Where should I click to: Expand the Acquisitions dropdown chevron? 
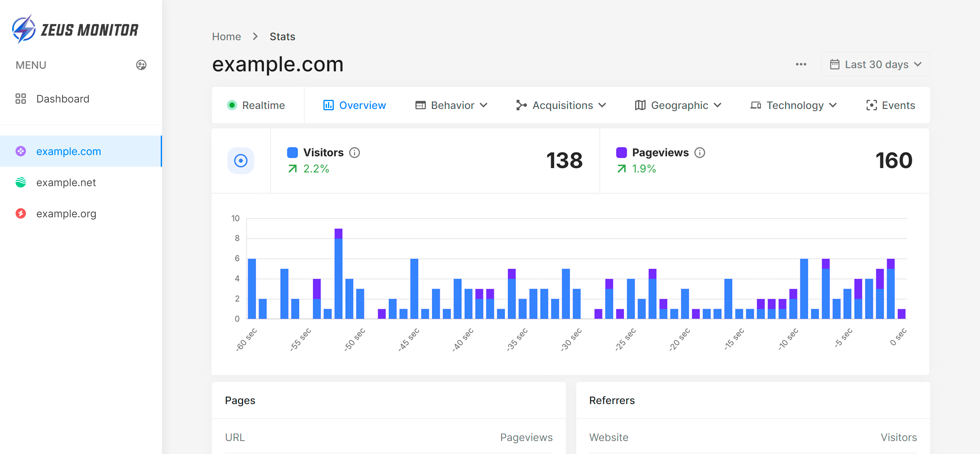click(x=602, y=105)
